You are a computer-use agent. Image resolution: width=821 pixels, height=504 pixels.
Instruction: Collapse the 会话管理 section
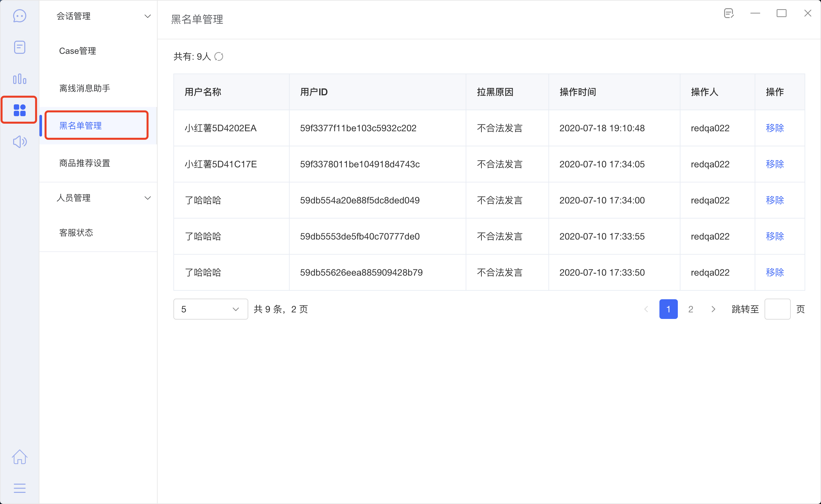[x=147, y=16]
